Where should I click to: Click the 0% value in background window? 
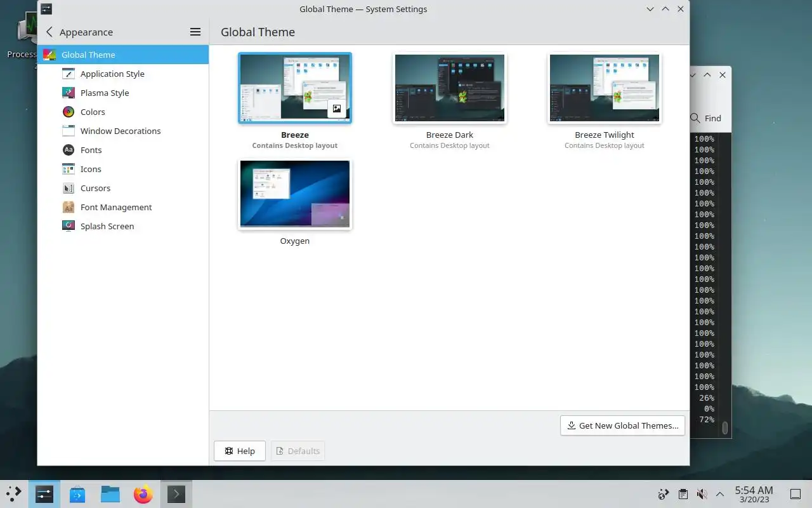(x=709, y=409)
